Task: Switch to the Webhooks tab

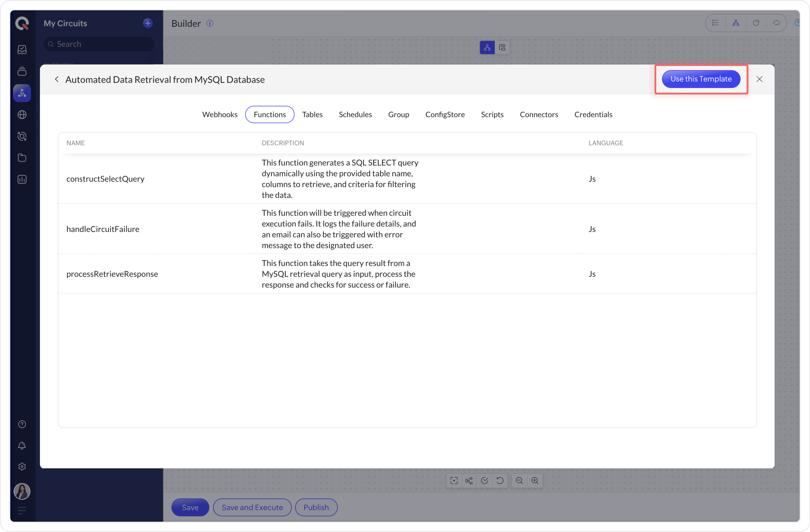Action: [220, 114]
